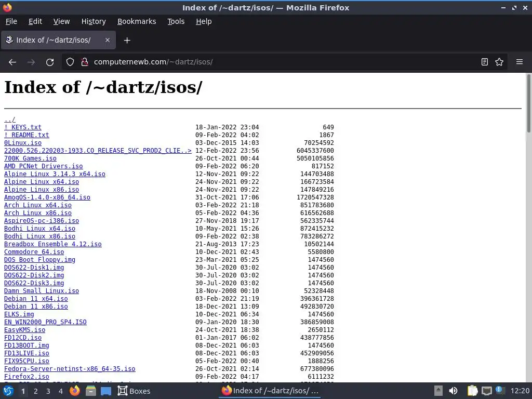Image resolution: width=532 pixels, height=399 pixels.
Task: Download AspireOS-pc-i386.iso
Action: tap(42, 221)
